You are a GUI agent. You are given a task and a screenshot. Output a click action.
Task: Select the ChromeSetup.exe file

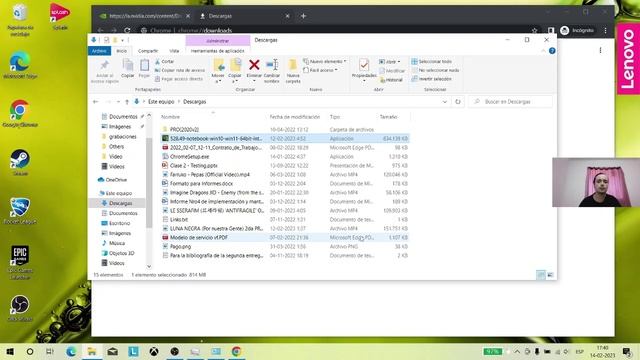point(285,156)
